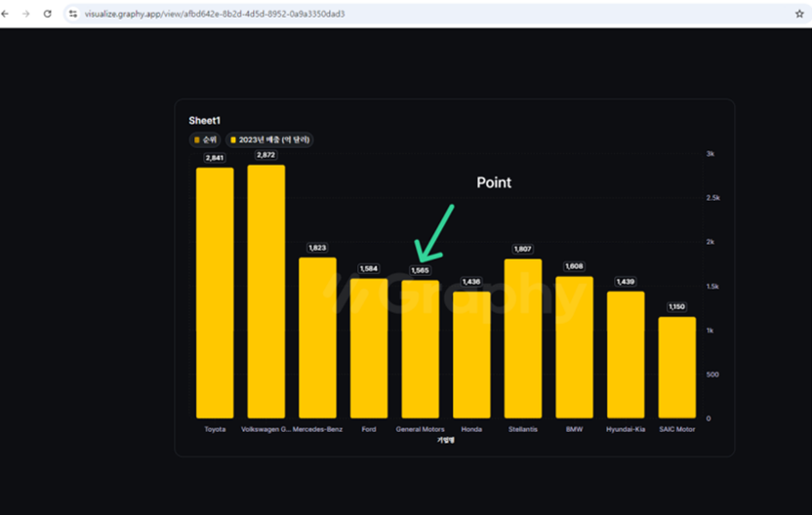This screenshot has height=515, width=812.
Task: Click the 1,150 data label
Action: tap(677, 307)
